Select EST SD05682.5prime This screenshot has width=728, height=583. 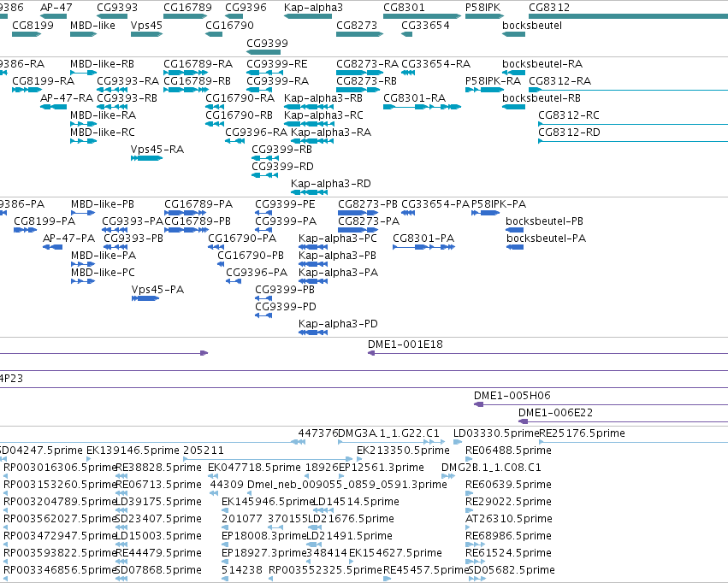click(x=512, y=570)
